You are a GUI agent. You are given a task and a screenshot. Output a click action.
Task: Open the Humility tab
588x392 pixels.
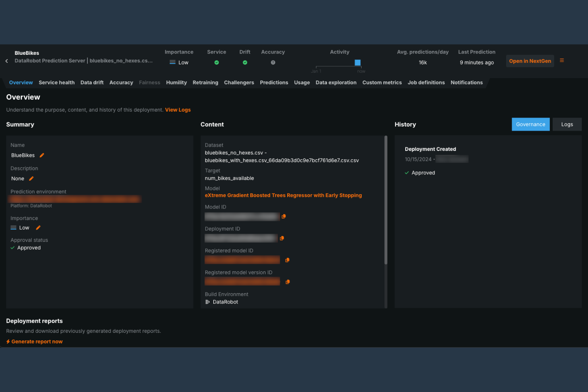coord(176,83)
